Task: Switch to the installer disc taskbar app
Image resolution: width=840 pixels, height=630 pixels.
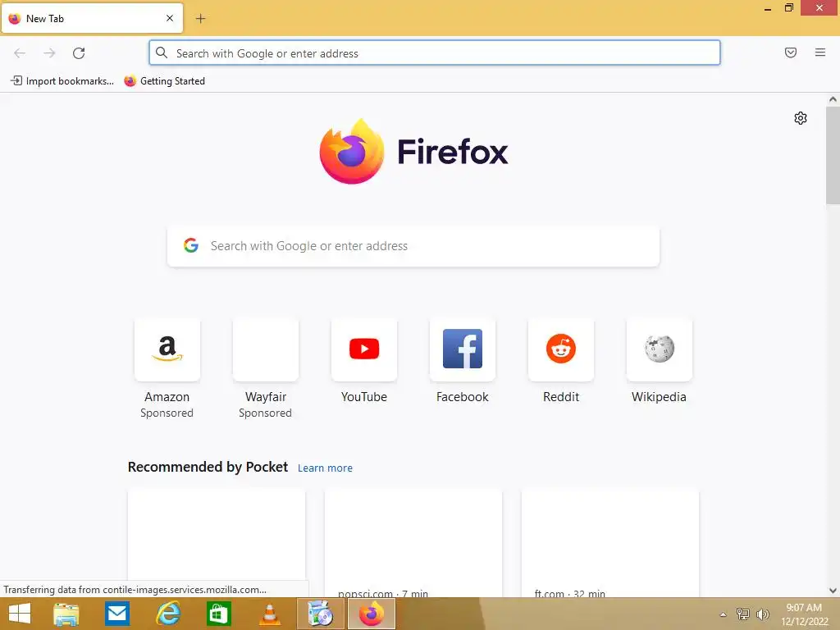Action: pyautogui.click(x=321, y=614)
